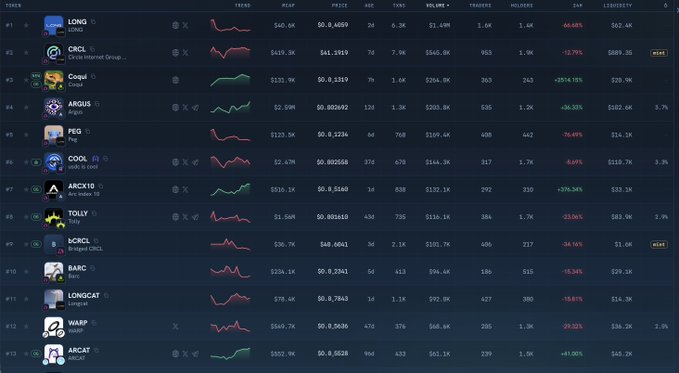Viewport: 679px width, 373px height.
Task: Click the Coqui token avatar
Action: [54, 80]
